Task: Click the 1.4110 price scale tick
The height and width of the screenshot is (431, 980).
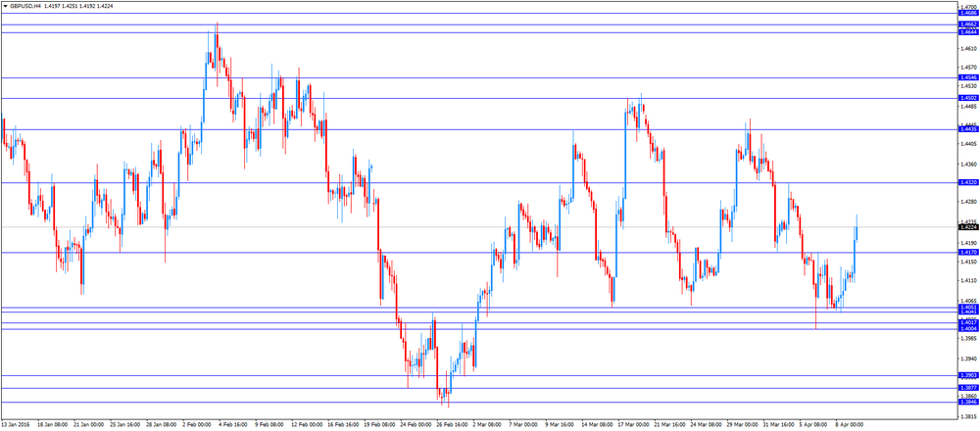Action: [x=968, y=280]
